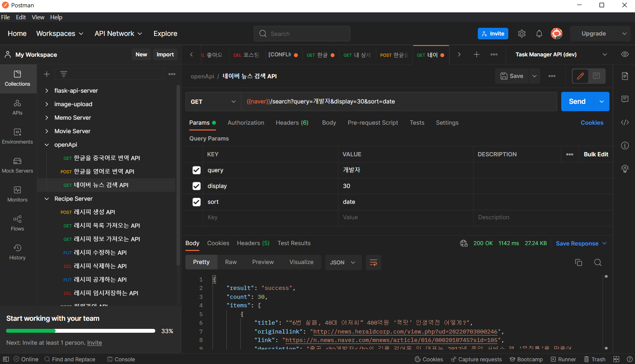Click the filter collections icon
Image resolution: width=635 pixels, height=364 pixels.
click(x=64, y=74)
